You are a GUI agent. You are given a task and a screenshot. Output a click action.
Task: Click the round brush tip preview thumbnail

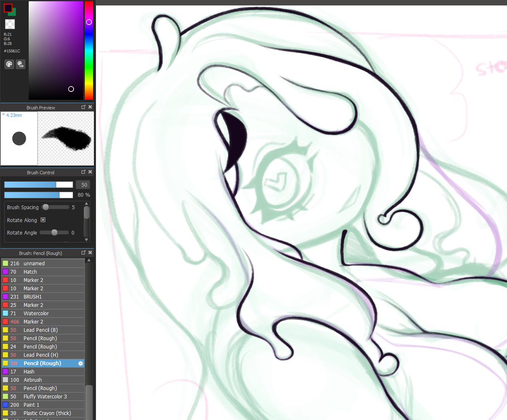(19, 138)
